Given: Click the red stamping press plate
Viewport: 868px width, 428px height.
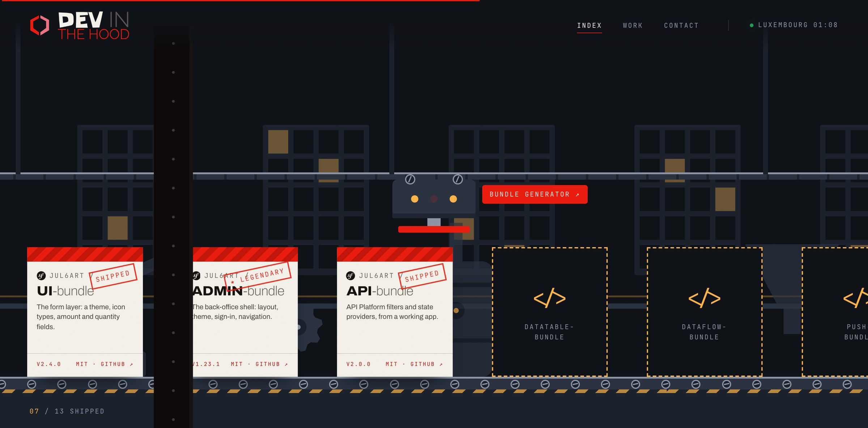Looking at the screenshot, I should pos(434,229).
